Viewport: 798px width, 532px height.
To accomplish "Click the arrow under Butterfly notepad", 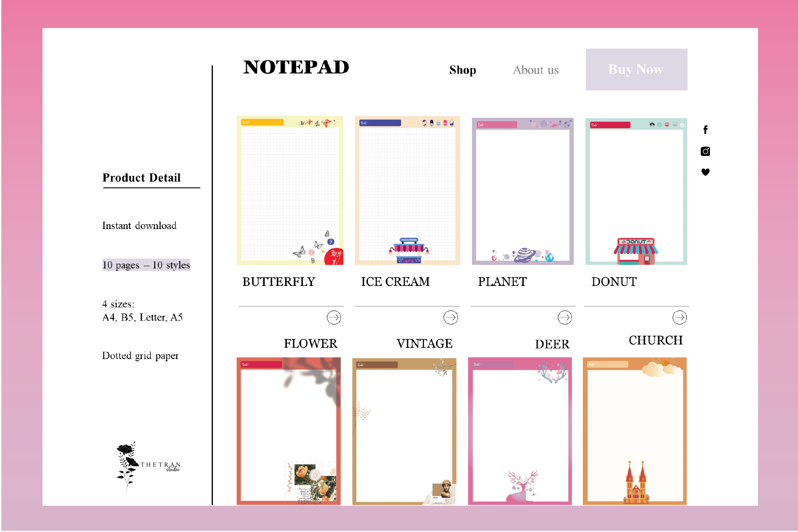I will (x=333, y=317).
